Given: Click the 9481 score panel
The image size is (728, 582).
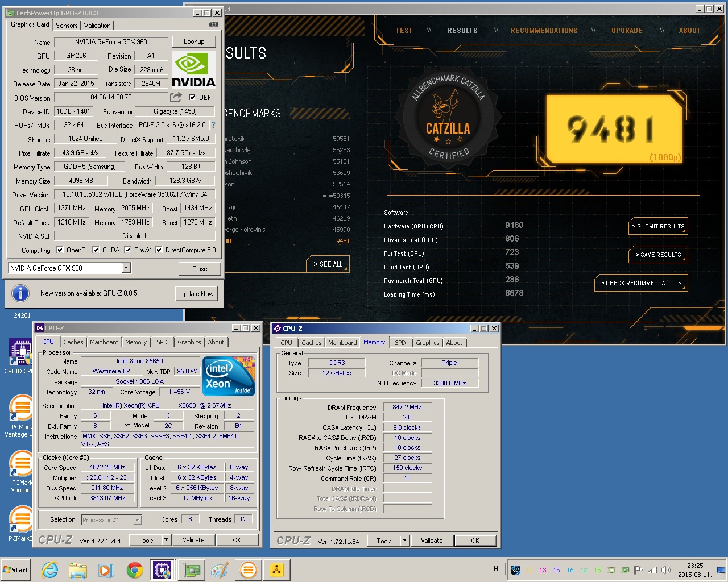Looking at the screenshot, I should tap(614, 129).
